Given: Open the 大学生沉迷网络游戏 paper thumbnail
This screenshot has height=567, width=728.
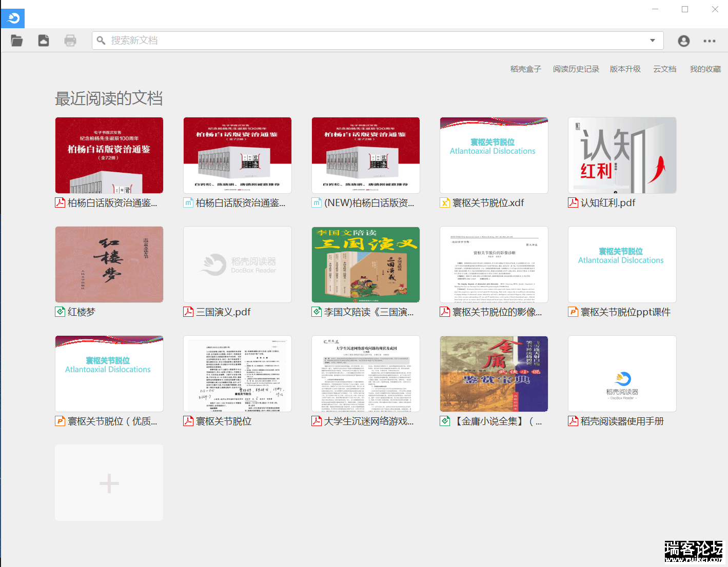Looking at the screenshot, I should point(366,374).
